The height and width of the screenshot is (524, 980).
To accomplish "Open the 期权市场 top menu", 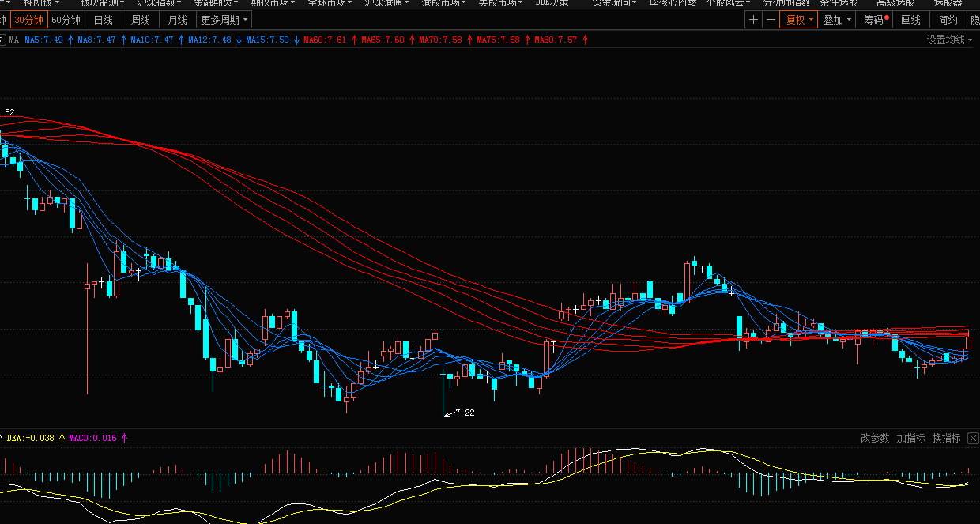I will [273, 3].
